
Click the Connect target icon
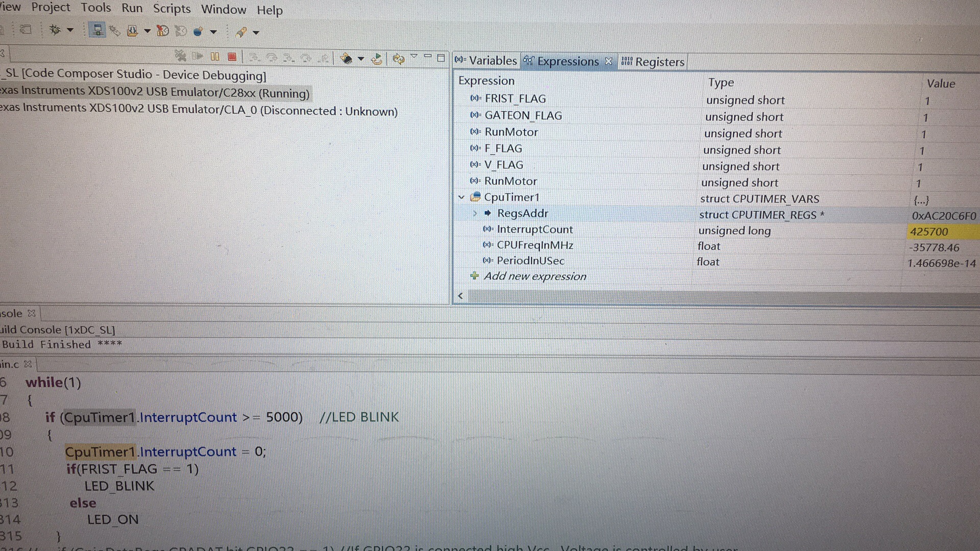click(97, 30)
